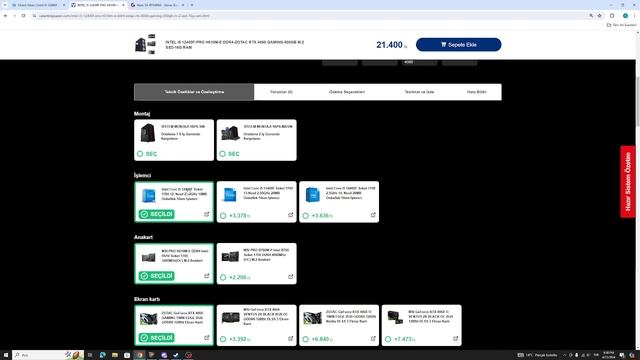Click SEÇİLDİ badge on selected İşlemci card
The height and width of the screenshot is (360, 640).
[156, 214]
